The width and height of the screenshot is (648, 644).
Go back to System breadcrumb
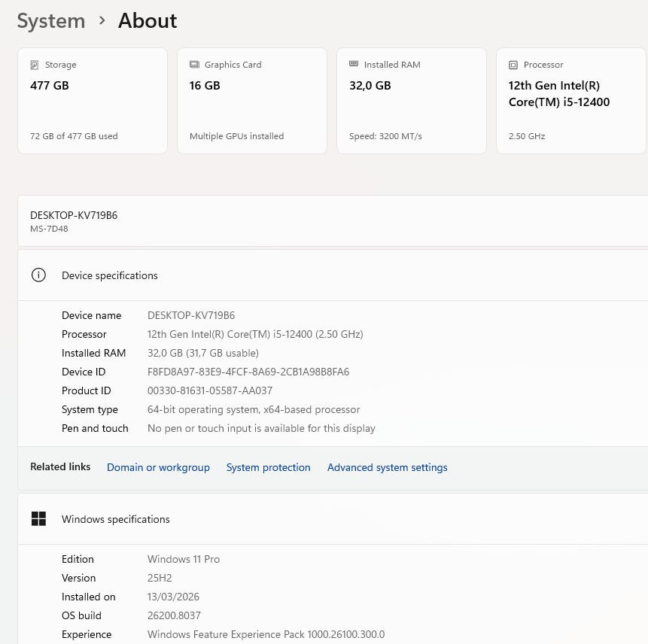[51, 21]
